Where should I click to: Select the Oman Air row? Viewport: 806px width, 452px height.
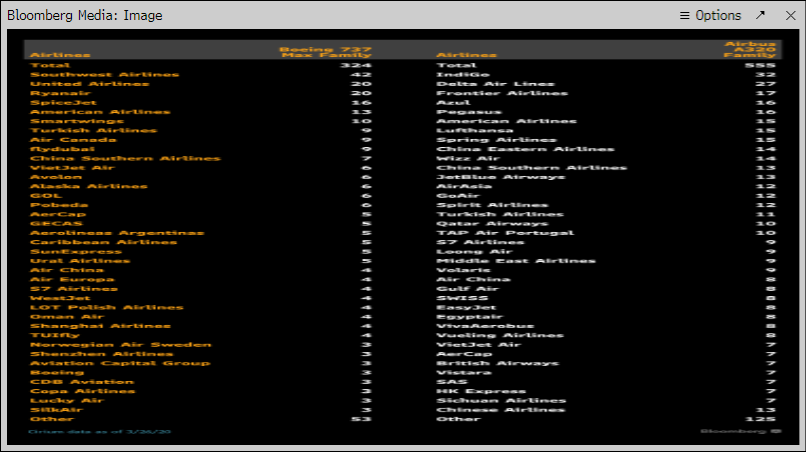(x=200, y=317)
